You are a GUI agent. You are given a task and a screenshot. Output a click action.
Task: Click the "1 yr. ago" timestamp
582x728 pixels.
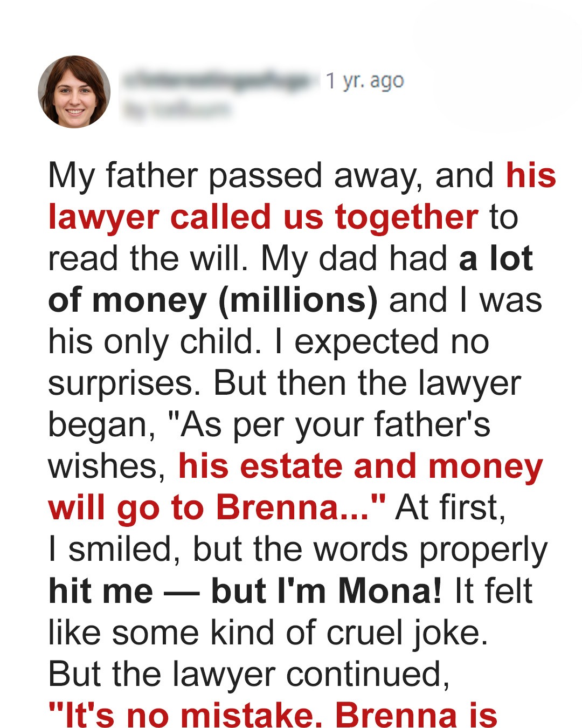365,81
